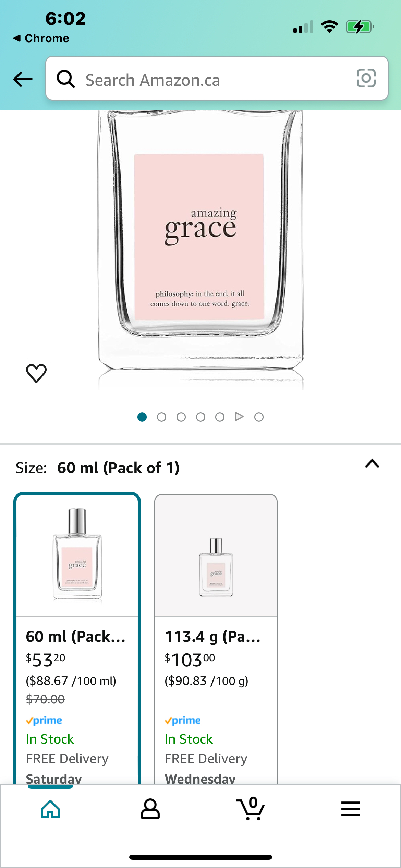This screenshot has height=868, width=401.
Task: Open the hamburger menu icon
Action: tap(351, 809)
